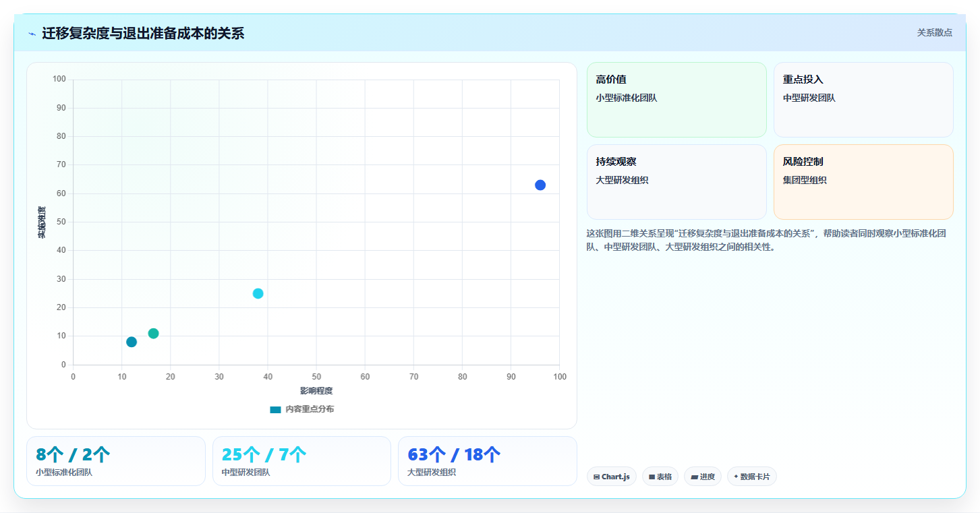Screen dimensions: 980x513
Task: Click the rotated y-axis title "实施难度"
Action: coord(42,222)
